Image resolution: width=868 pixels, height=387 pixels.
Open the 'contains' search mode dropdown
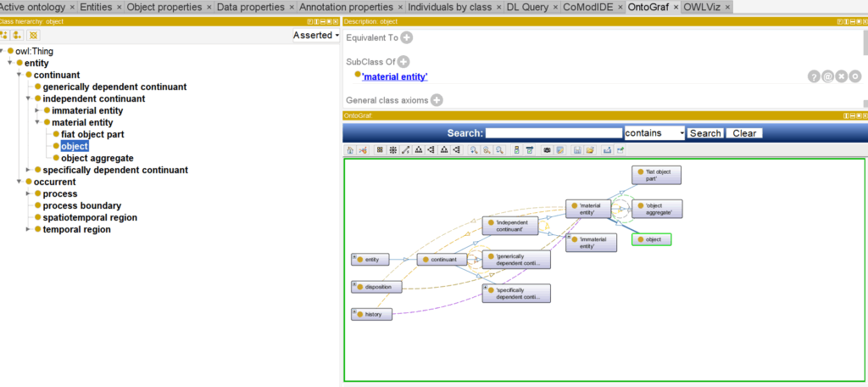pyautogui.click(x=654, y=133)
